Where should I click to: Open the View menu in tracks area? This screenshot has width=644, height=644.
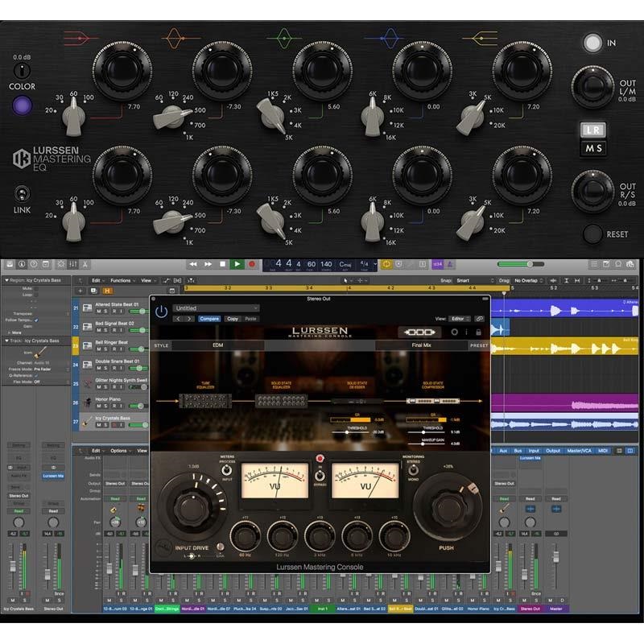pyautogui.click(x=147, y=280)
